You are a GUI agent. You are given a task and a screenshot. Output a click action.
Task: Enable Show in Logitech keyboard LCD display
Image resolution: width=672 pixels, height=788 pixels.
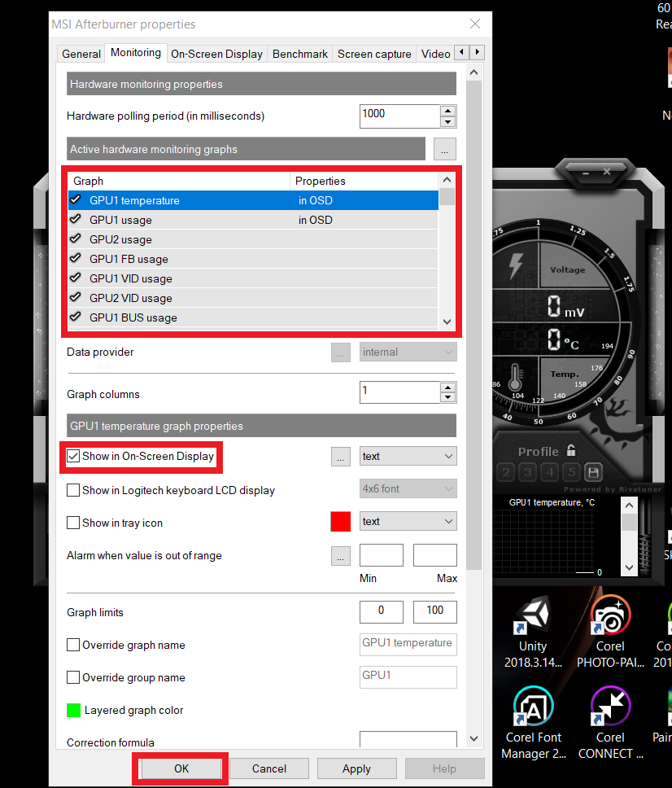73,490
